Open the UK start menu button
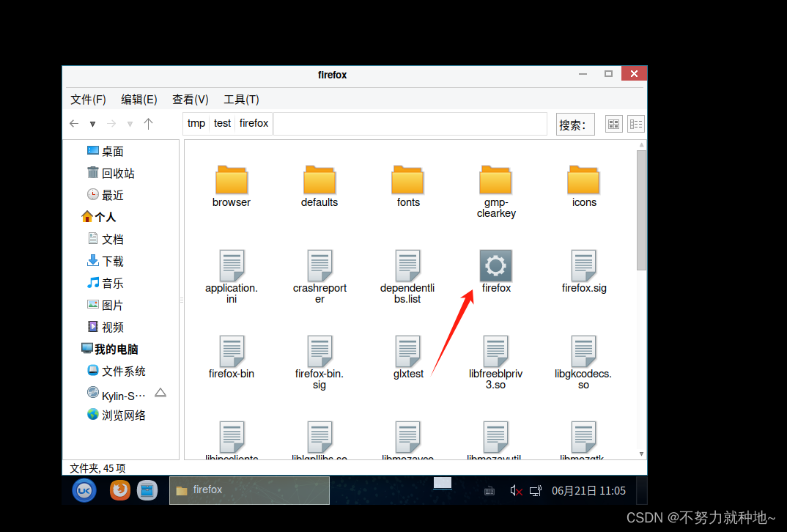This screenshot has width=787, height=532. click(x=84, y=490)
